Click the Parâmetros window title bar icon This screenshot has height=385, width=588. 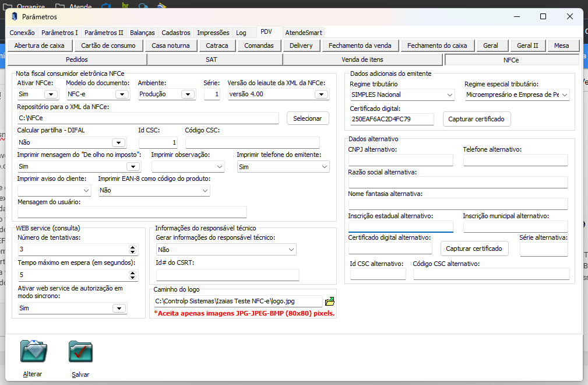pyautogui.click(x=15, y=16)
